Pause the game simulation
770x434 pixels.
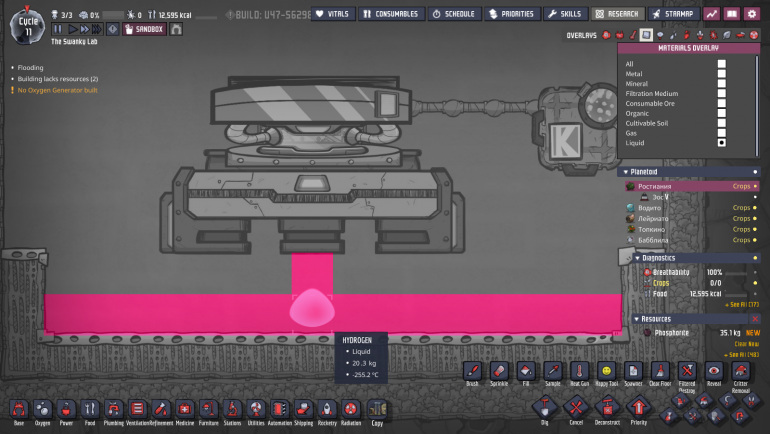[58, 29]
